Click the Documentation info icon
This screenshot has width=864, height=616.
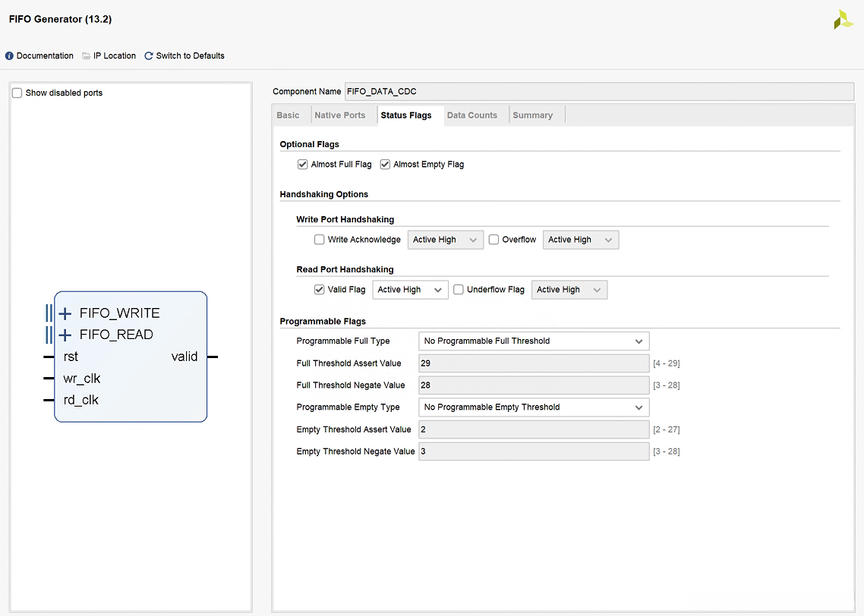click(10, 56)
